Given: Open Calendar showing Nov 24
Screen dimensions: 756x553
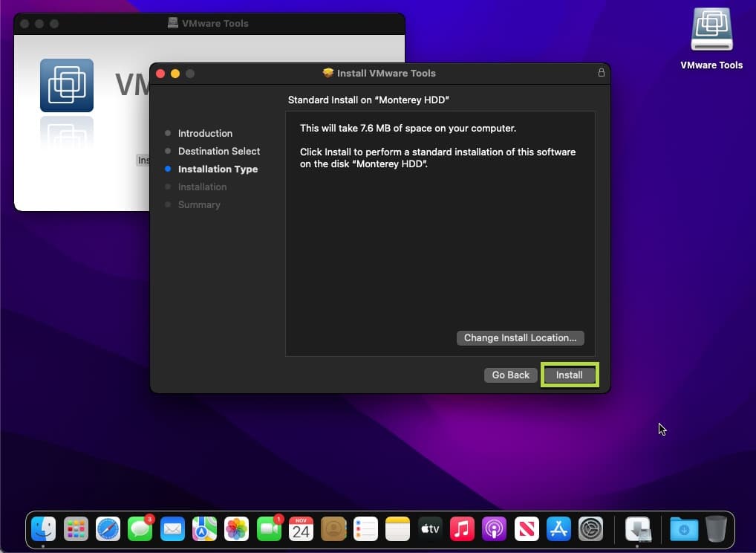Looking at the screenshot, I should pos(301,528).
